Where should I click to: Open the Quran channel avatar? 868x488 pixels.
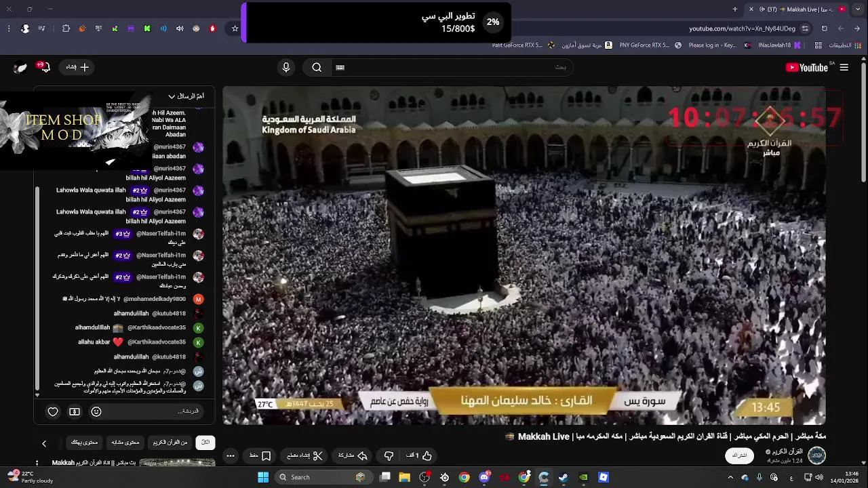click(x=816, y=455)
